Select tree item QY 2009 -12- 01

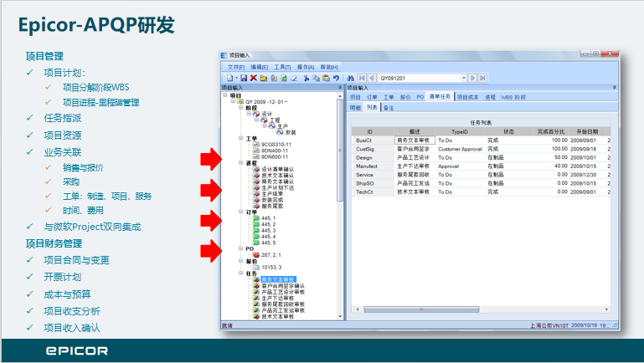pos(266,102)
